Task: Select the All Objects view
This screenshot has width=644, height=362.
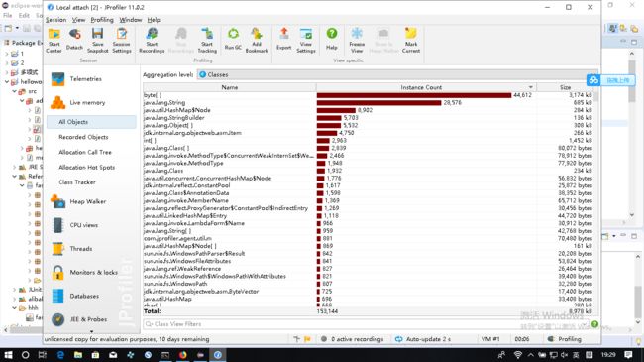Action: [91, 122]
